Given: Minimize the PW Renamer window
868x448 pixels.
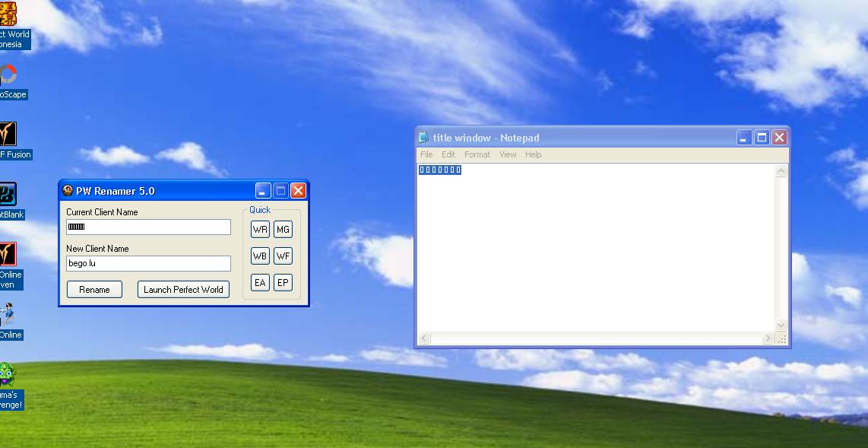Looking at the screenshot, I should 264,191.
